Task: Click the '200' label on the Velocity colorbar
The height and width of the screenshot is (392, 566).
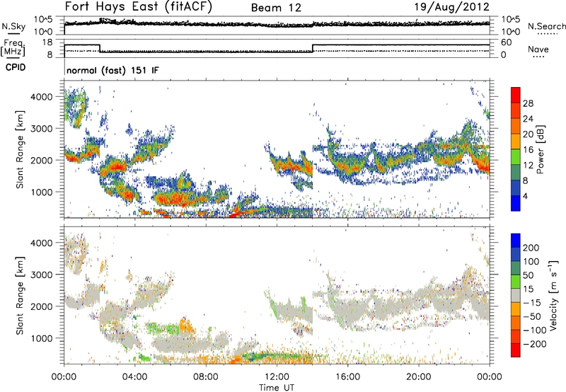Action: [531, 248]
